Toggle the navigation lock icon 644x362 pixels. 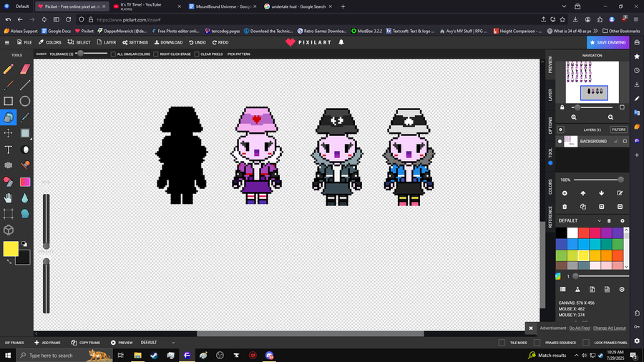pyautogui.click(x=562, y=107)
